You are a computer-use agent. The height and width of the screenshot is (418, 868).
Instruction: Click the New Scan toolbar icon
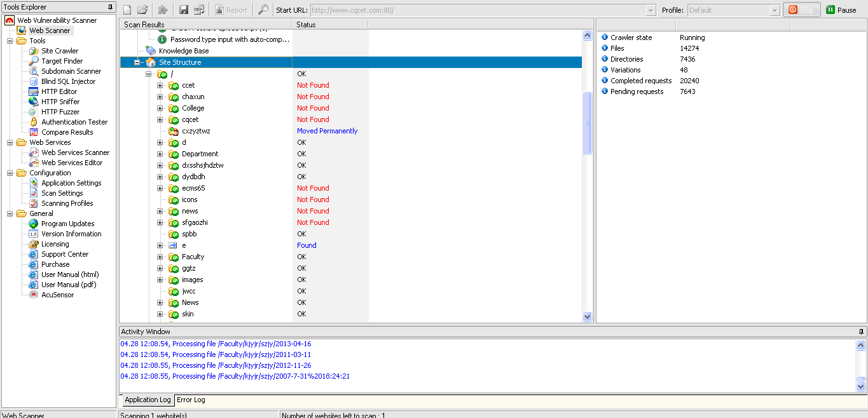[x=127, y=10]
